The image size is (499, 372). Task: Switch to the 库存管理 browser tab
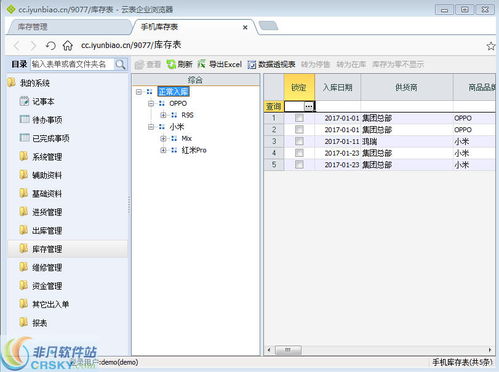coord(68,27)
